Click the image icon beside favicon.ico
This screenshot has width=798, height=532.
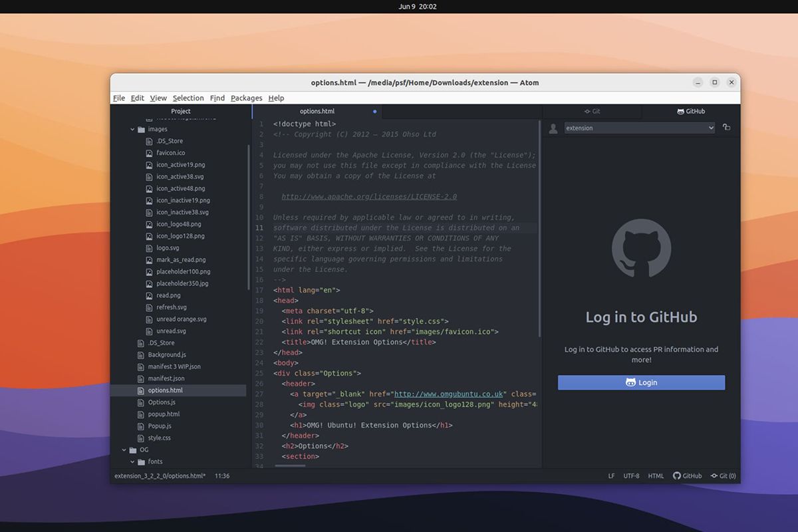[x=150, y=153]
